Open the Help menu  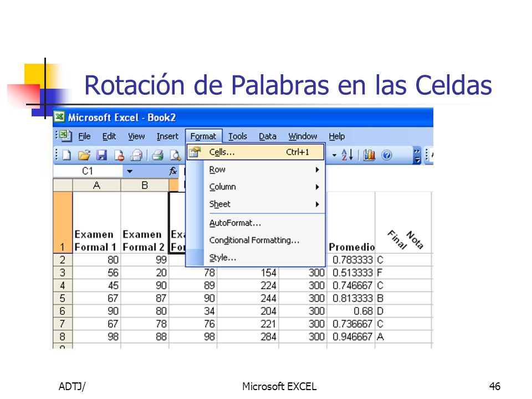pyautogui.click(x=336, y=136)
